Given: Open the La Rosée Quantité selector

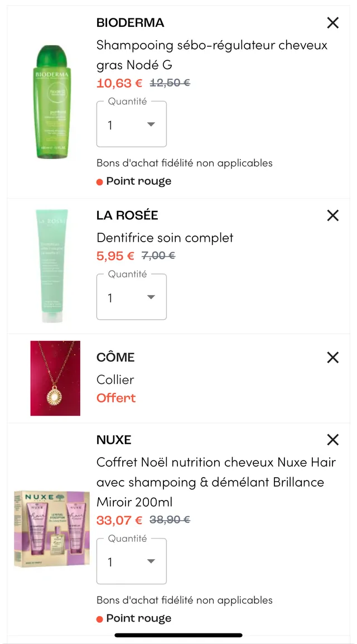Looking at the screenshot, I should tap(132, 297).
